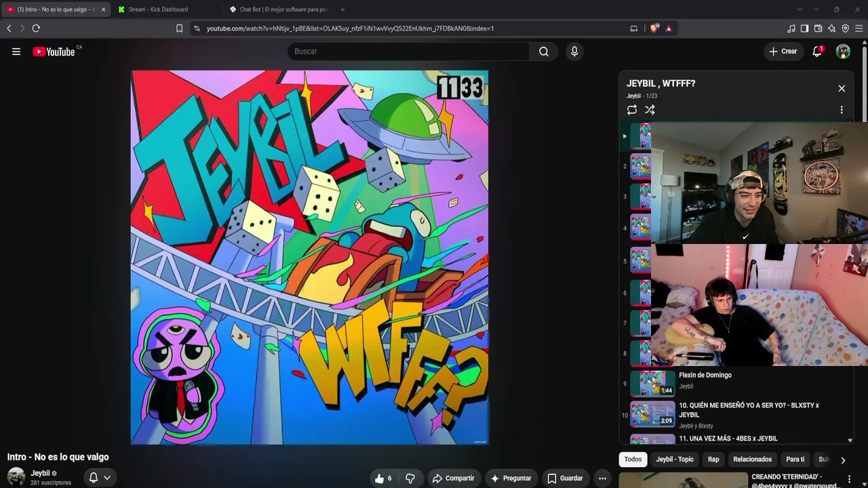Open a new browser tab
The image size is (868, 488).
[342, 9]
